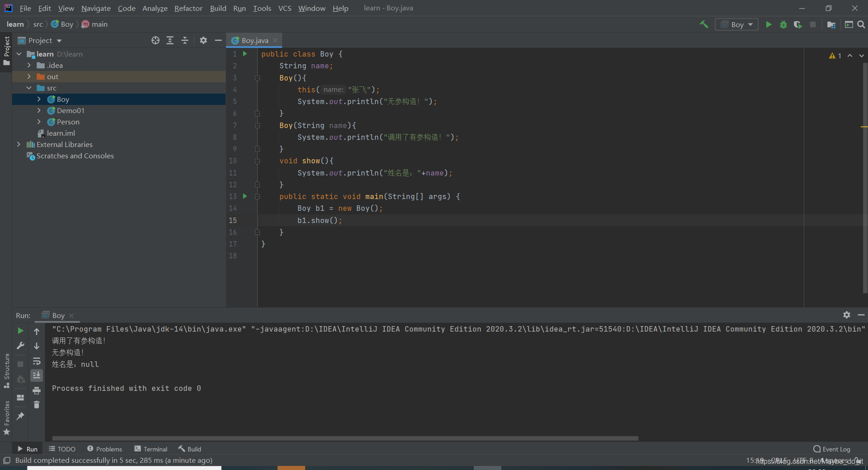
Task: Click the warning indicator showing 1 problem
Action: [x=835, y=56]
